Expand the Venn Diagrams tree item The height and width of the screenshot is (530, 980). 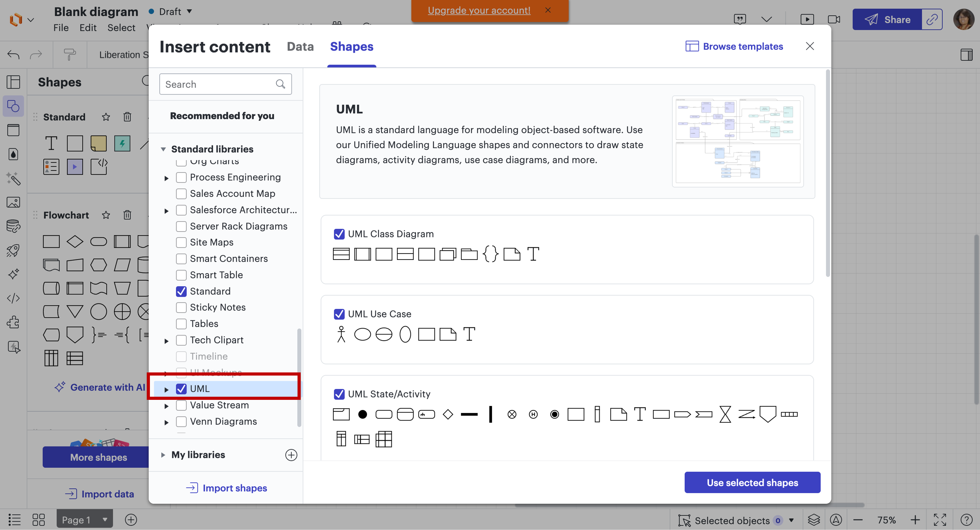click(x=166, y=422)
